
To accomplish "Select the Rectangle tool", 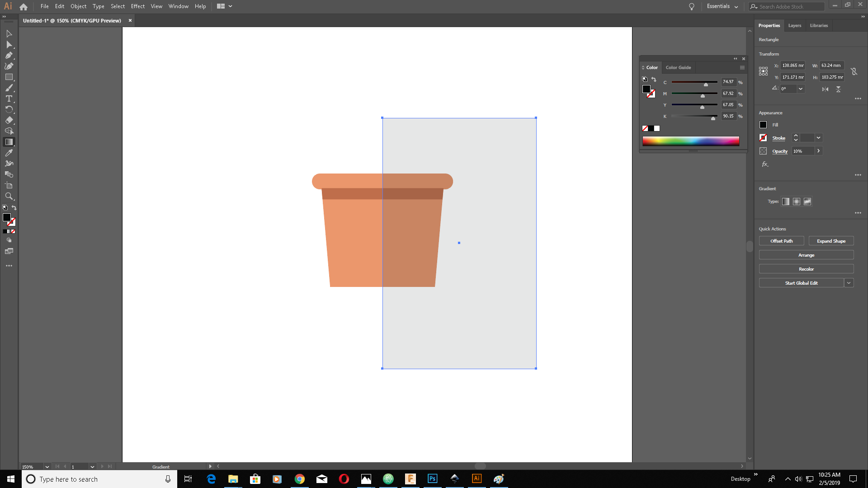I will pyautogui.click(x=9, y=77).
